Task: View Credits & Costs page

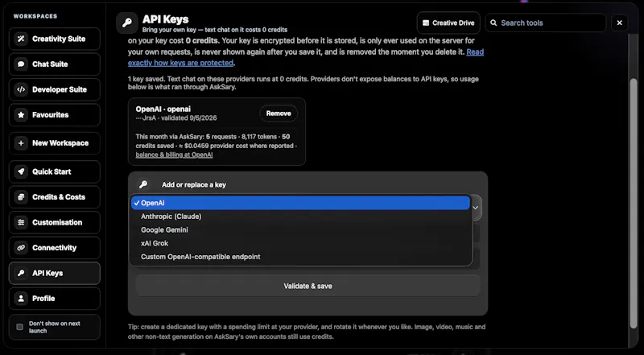Action: 55,197
